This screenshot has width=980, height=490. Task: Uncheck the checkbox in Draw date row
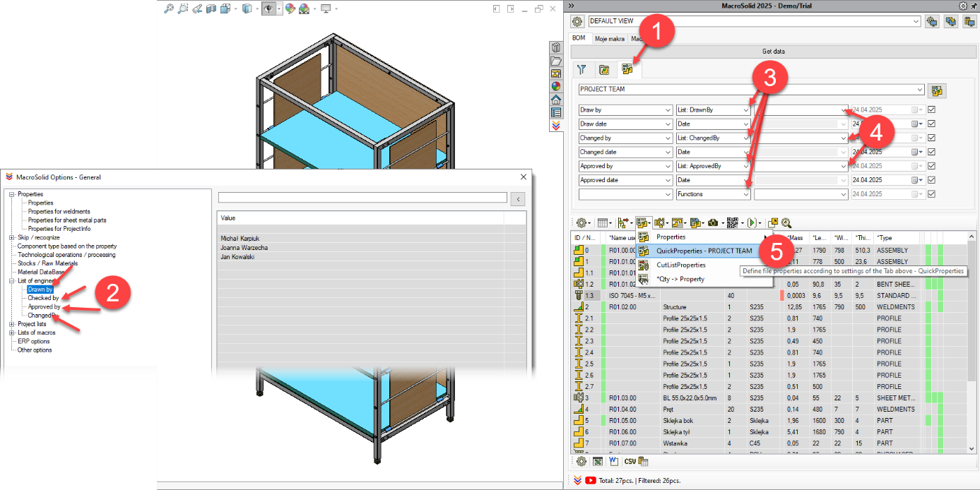coord(931,124)
